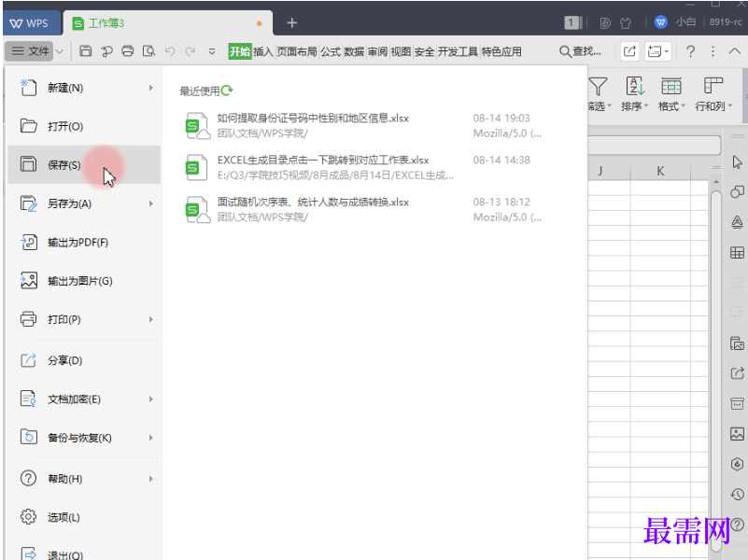Click the share icon near search
The height and width of the screenshot is (560, 748).
click(x=629, y=51)
